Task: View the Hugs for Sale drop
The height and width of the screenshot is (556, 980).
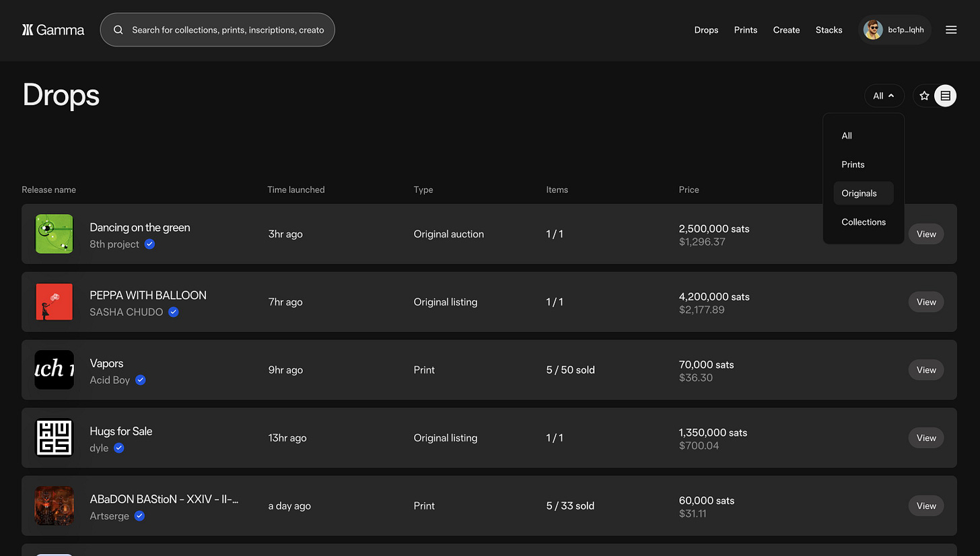Action: pos(926,438)
